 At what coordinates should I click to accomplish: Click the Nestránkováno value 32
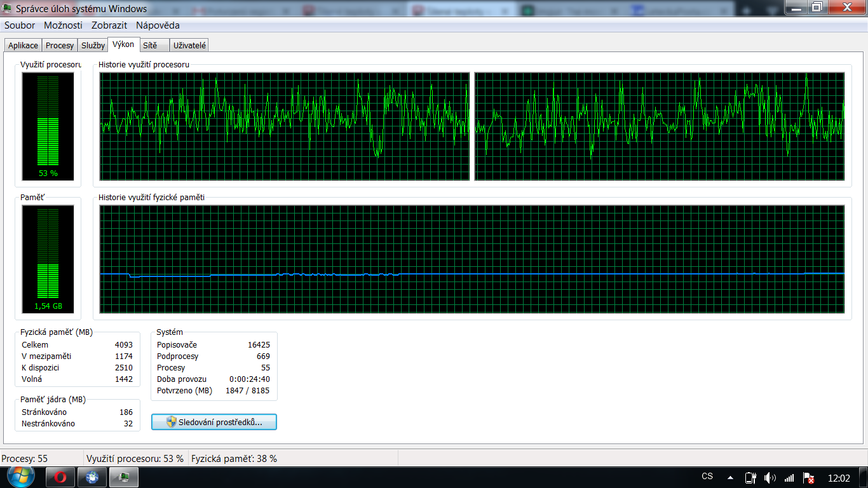pos(128,424)
